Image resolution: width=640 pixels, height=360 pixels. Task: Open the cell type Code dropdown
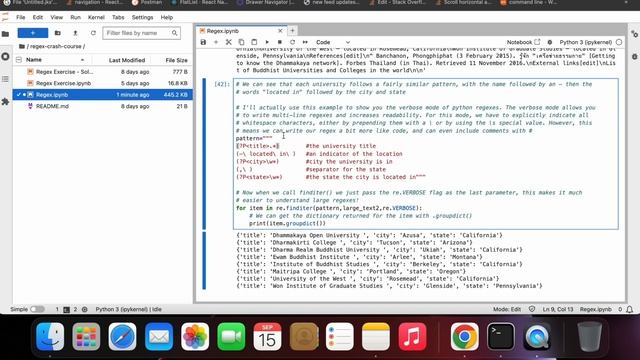[x=333, y=42]
